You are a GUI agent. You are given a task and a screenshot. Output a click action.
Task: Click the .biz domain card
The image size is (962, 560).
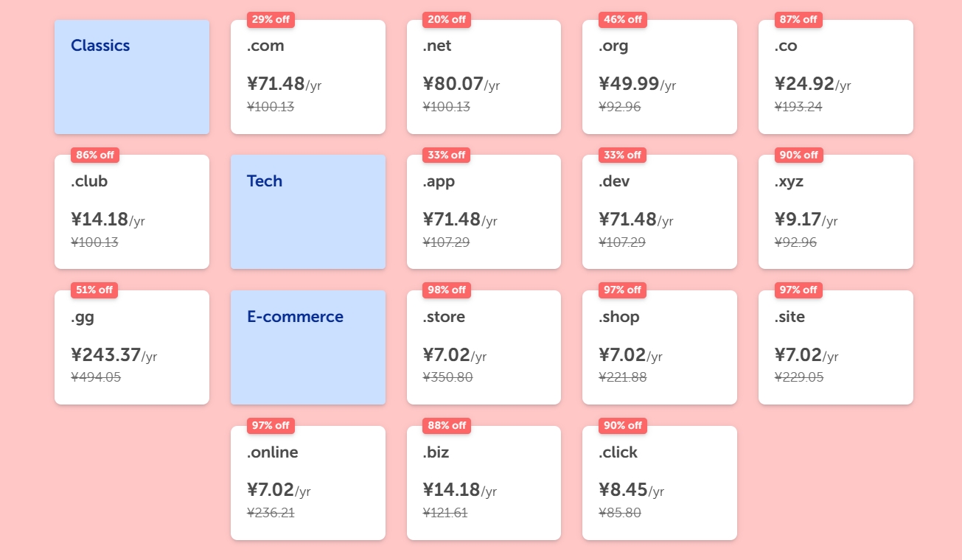coord(484,483)
